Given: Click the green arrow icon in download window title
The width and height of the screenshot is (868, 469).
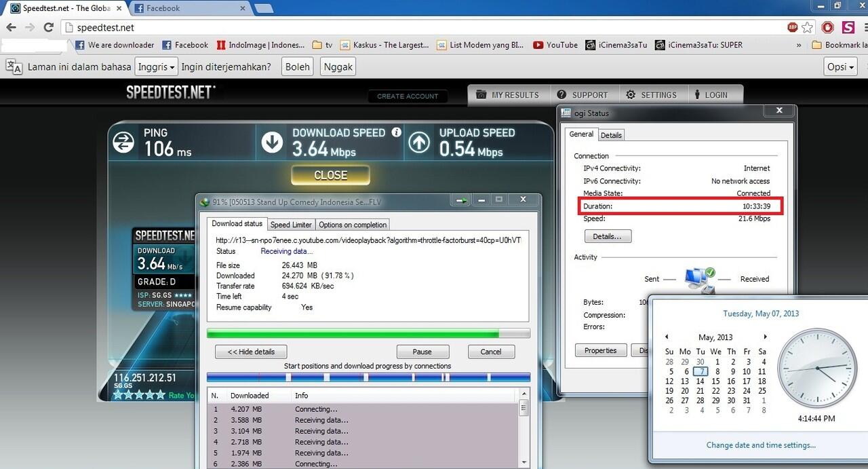Looking at the screenshot, I should pos(461,201).
